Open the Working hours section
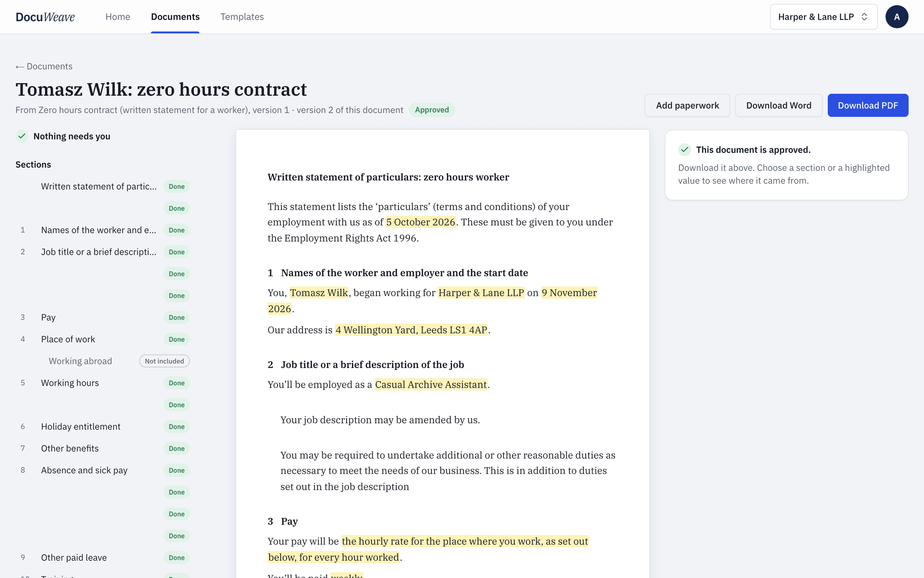 102,383
